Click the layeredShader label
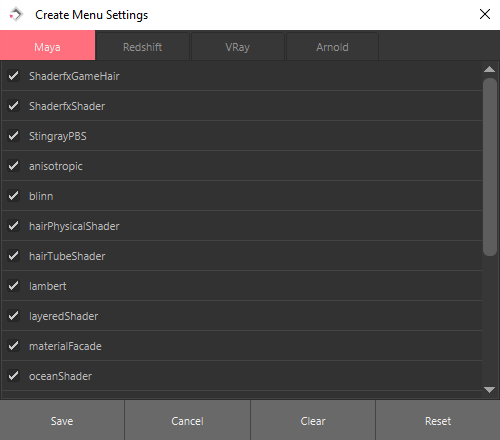 pyautogui.click(x=63, y=316)
